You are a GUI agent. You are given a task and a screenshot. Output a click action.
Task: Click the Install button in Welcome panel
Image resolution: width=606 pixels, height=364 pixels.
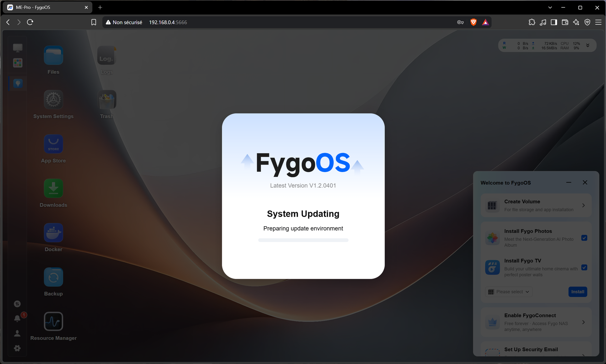coord(578,292)
